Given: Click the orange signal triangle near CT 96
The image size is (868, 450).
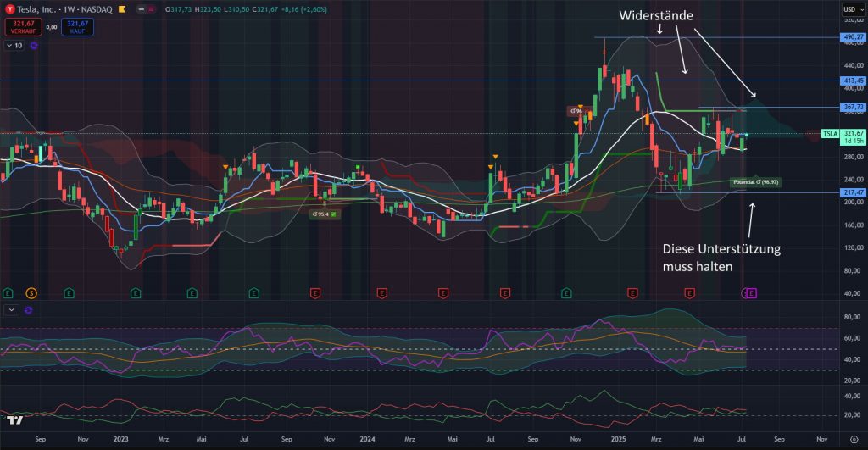Looking at the screenshot, I should (580, 106).
